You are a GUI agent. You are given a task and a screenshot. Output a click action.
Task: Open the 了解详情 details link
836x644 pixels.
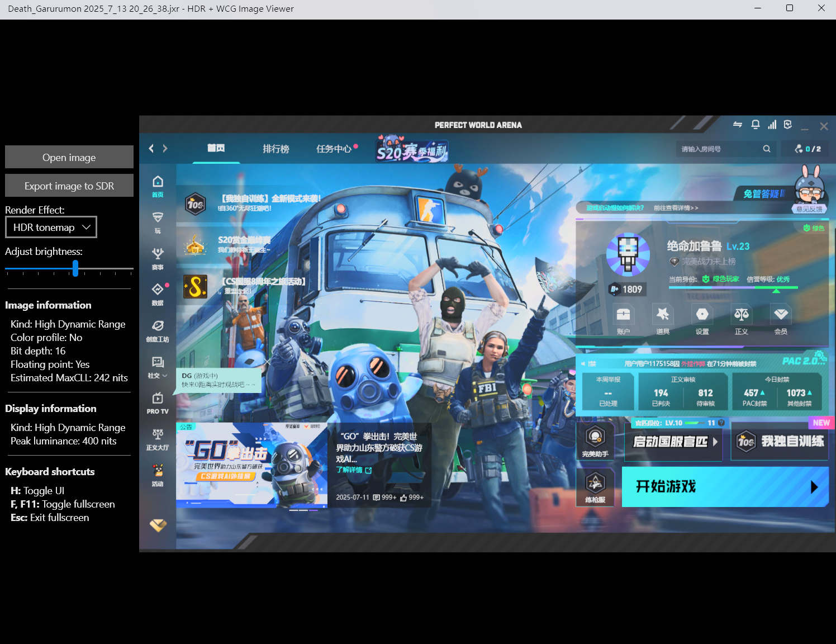click(354, 470)
